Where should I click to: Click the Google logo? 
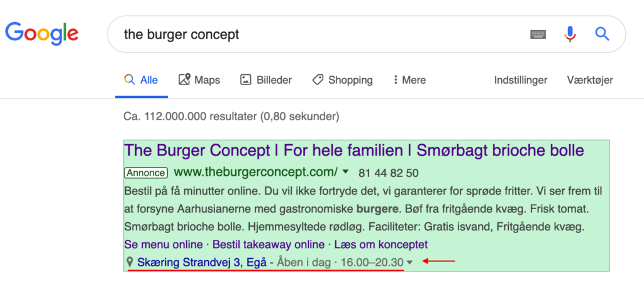[42, 34]
